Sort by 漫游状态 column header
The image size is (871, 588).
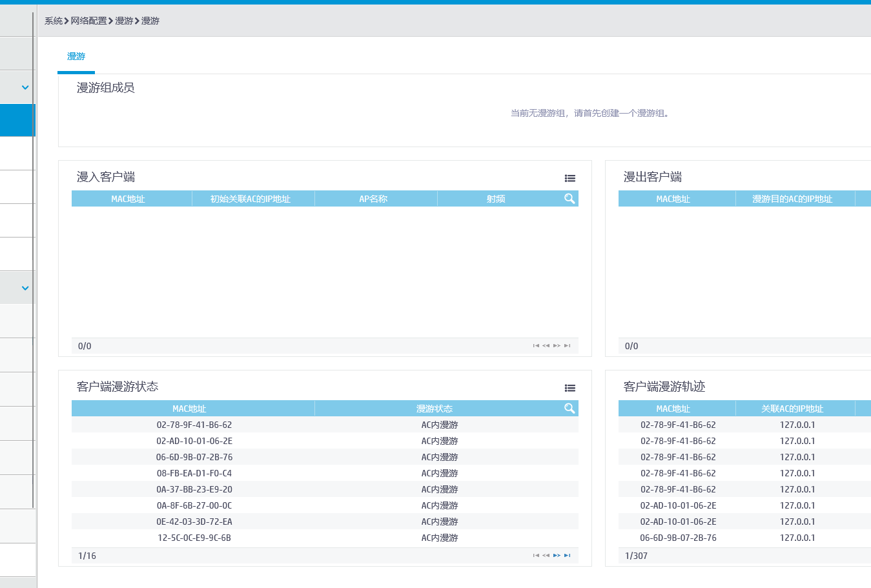[x=434, y=409]
